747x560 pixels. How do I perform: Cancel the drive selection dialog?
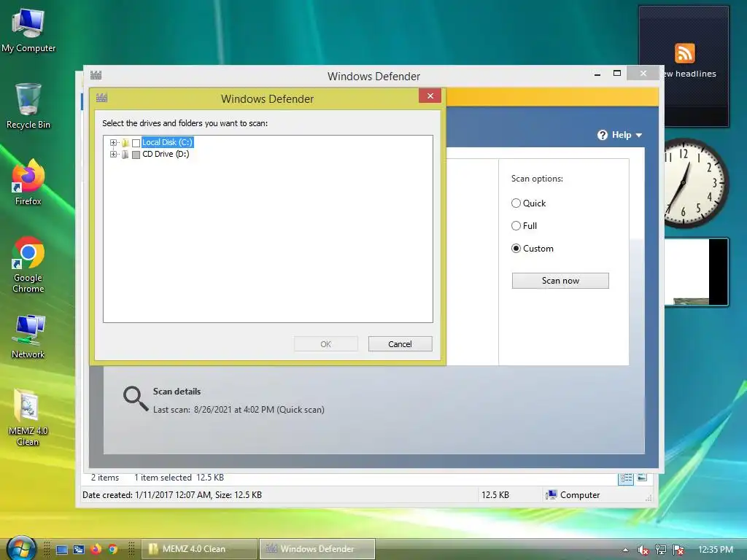tap(400, 344)
